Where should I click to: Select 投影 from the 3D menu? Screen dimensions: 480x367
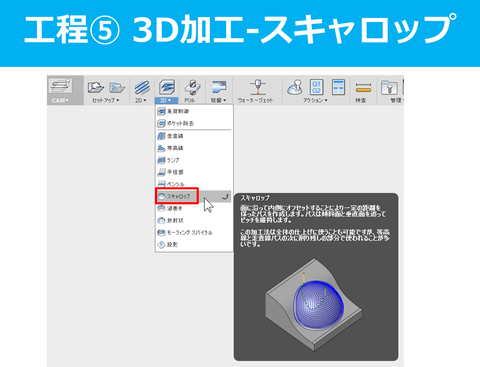click(194, 244)
